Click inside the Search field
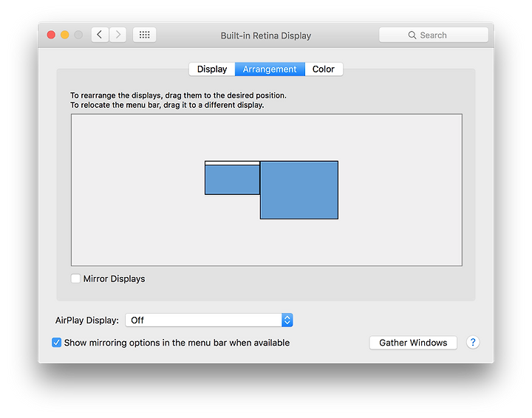 (x=434, y=35)
